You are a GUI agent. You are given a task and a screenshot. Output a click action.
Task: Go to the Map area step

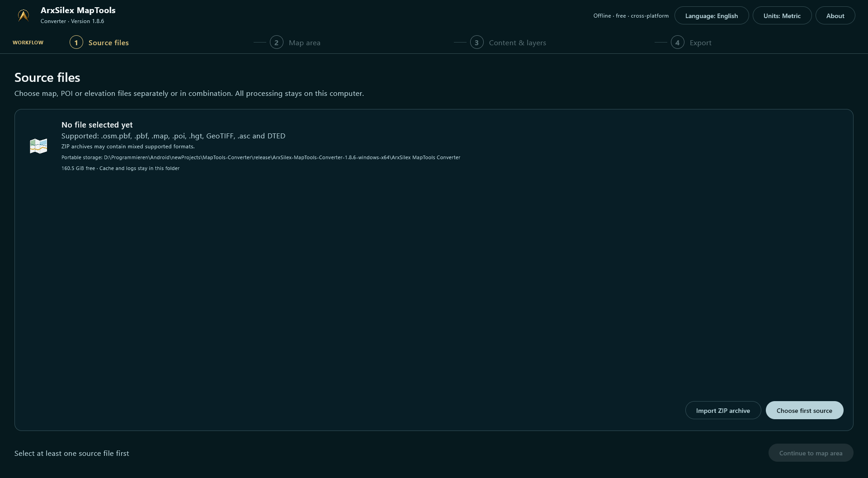295,43
